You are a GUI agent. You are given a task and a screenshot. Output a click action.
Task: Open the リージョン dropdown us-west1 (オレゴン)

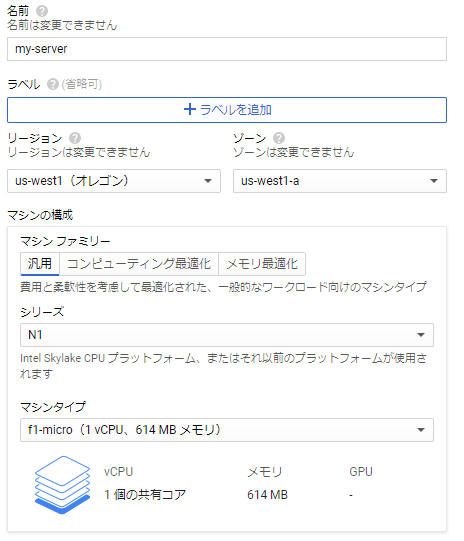[x=114, y=181]
